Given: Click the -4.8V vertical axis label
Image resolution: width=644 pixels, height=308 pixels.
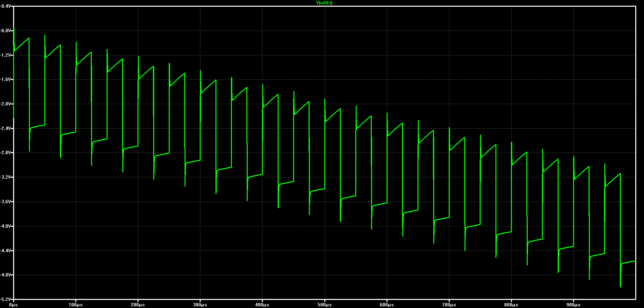Looking at the screenshot, I should (6, 275).
